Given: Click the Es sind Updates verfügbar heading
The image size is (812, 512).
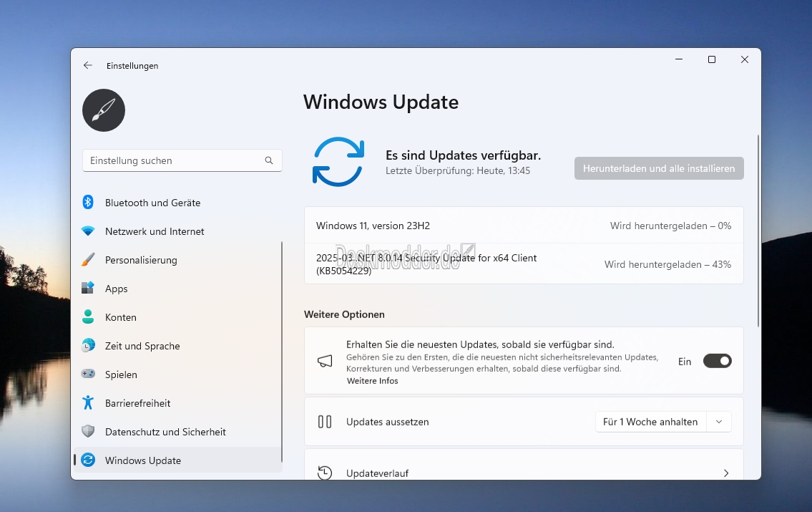Looking at the screenshot, I should pos(464,155).
